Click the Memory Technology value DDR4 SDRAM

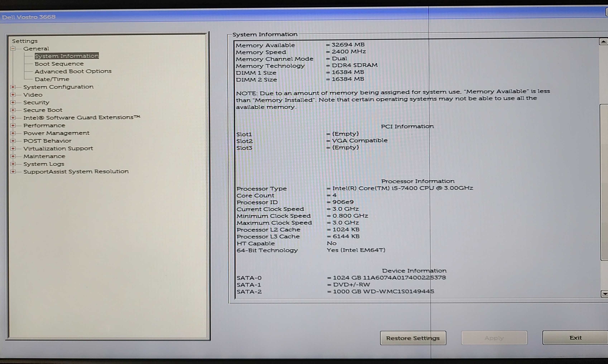tap(354, 65)
